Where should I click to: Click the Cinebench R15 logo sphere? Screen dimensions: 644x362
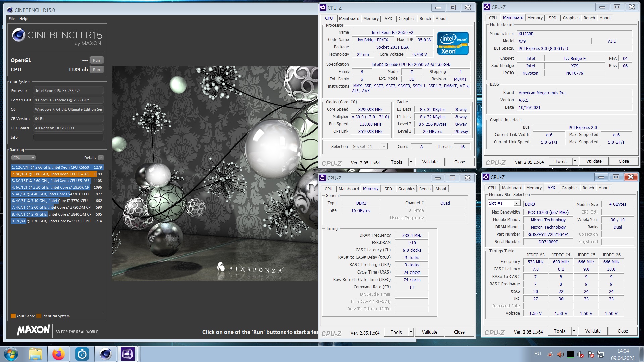(x=19, y=35)
